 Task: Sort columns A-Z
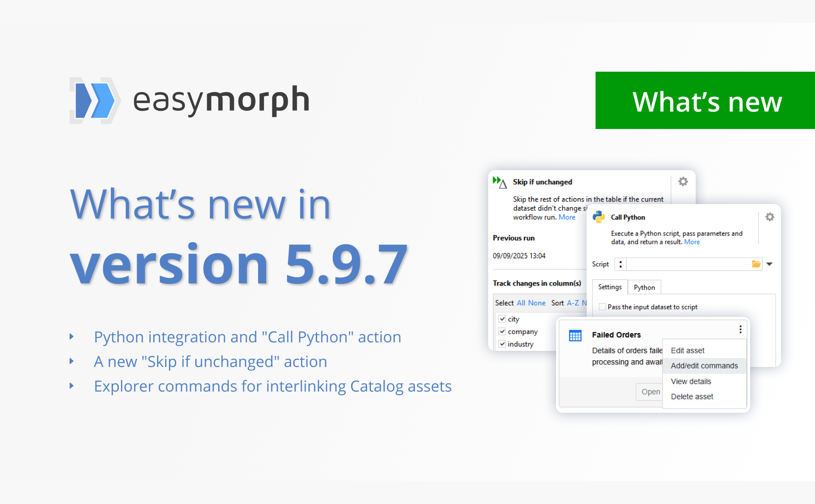coord(573,303)
